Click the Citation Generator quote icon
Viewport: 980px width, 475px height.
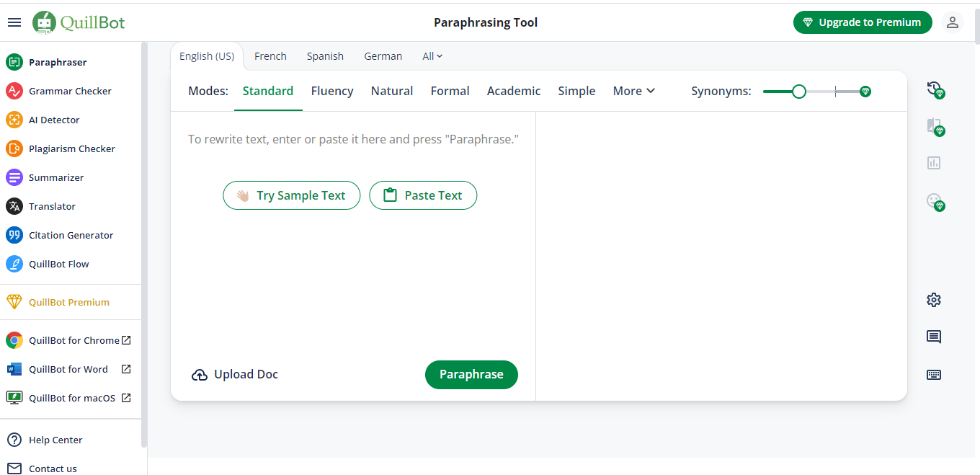tap(14, 235)
